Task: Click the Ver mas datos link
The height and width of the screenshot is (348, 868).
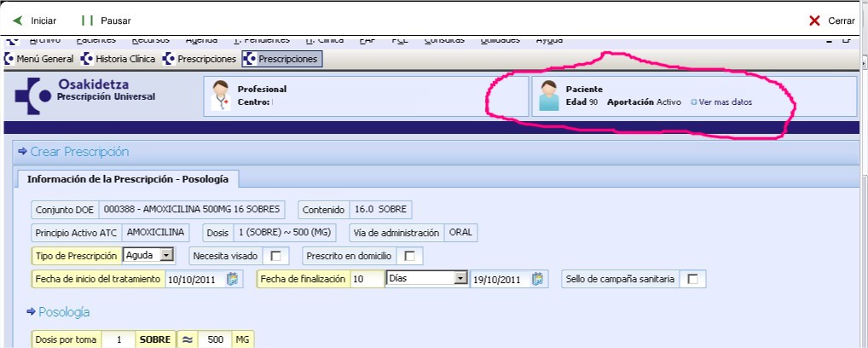Action: tap(725, 102)
